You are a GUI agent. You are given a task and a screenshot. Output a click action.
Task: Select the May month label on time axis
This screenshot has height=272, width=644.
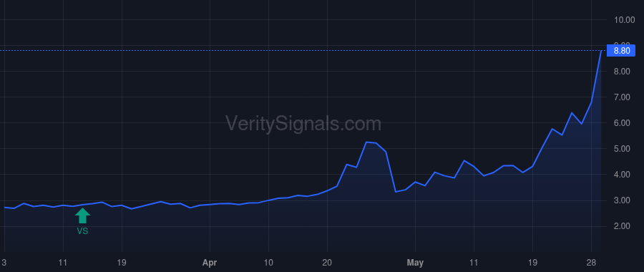pos(415,263)
